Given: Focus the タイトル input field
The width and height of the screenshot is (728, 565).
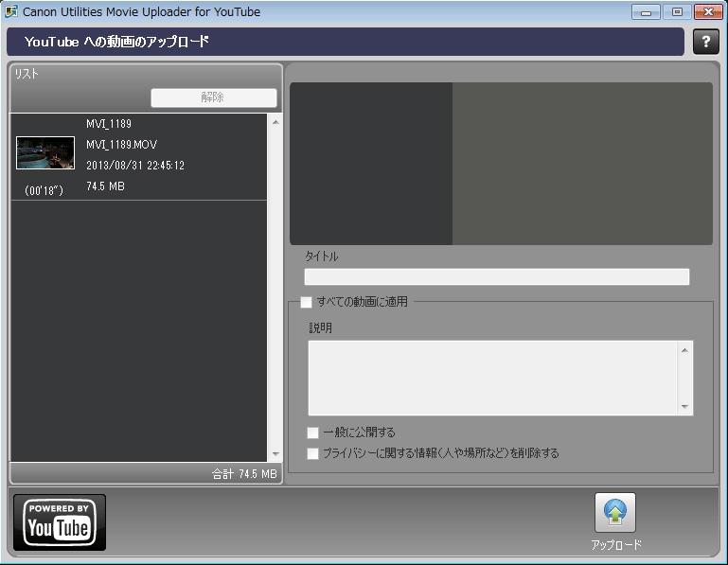Looking at the screenshot, I should [x=497, y=276].
